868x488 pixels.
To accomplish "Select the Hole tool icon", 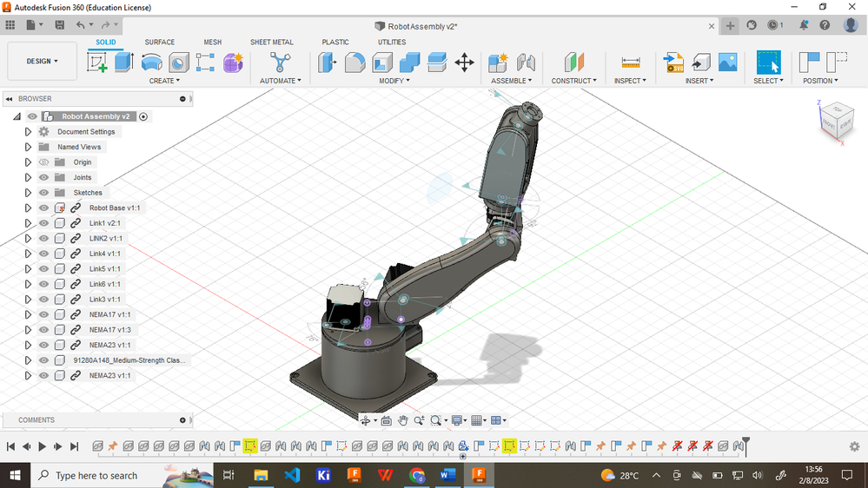I will [x=178, y=62].
